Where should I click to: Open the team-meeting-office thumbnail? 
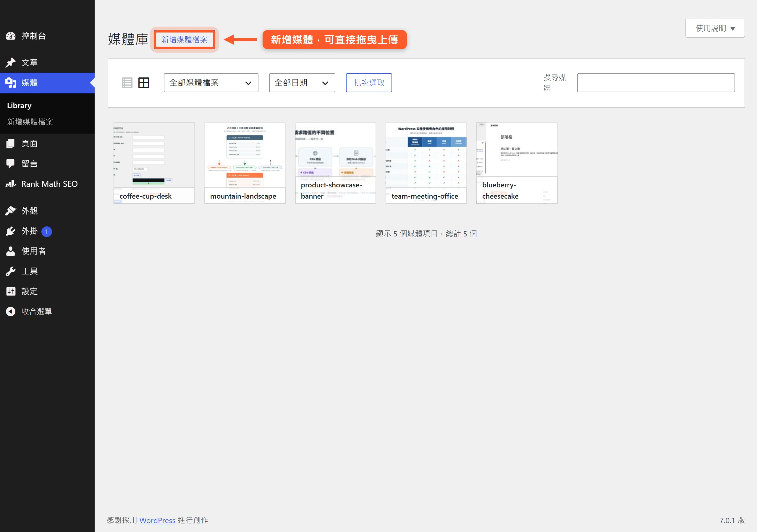coord(426,163)
